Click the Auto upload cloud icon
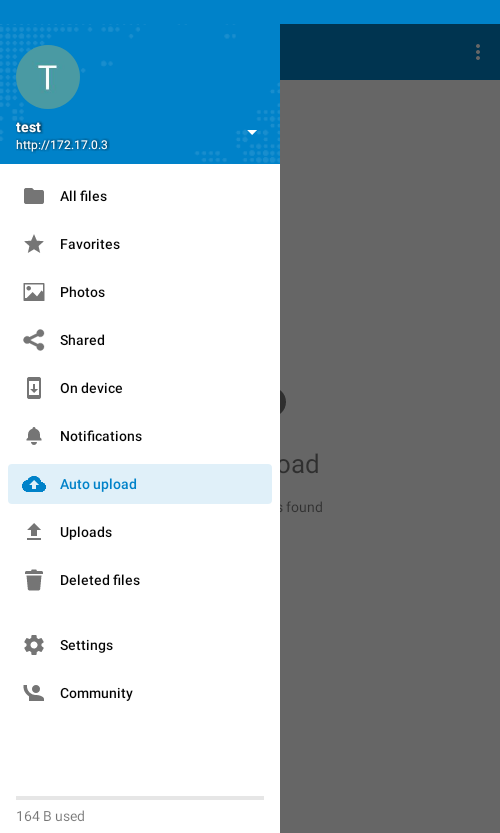This screenshot has width=500, height=833. 34,484
